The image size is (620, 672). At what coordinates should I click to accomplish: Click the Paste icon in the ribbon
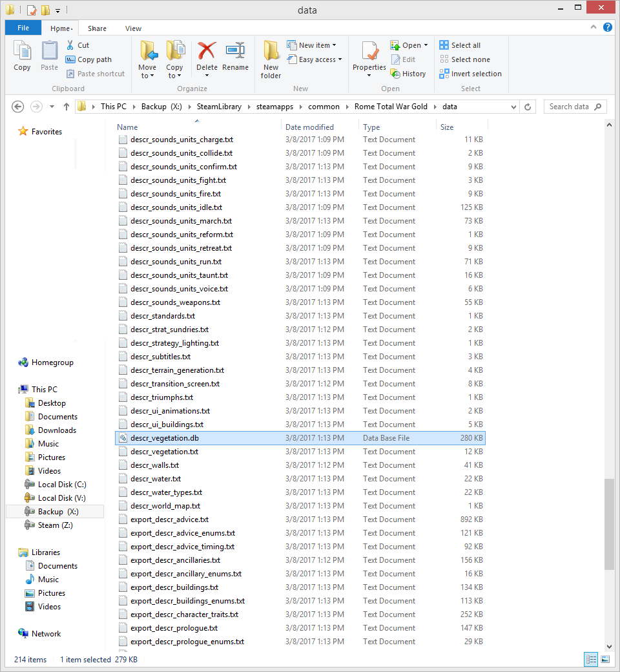click(x=49, y=56)
